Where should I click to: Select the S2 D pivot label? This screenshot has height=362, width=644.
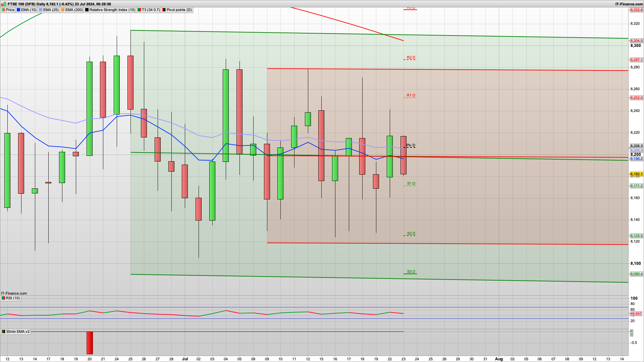[411, 234]
